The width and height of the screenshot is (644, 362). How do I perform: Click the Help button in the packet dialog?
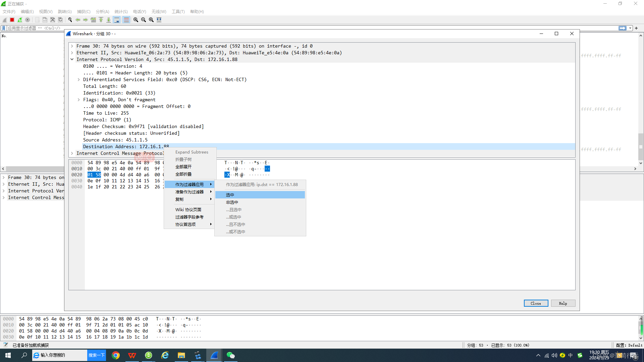coord(563,303)
